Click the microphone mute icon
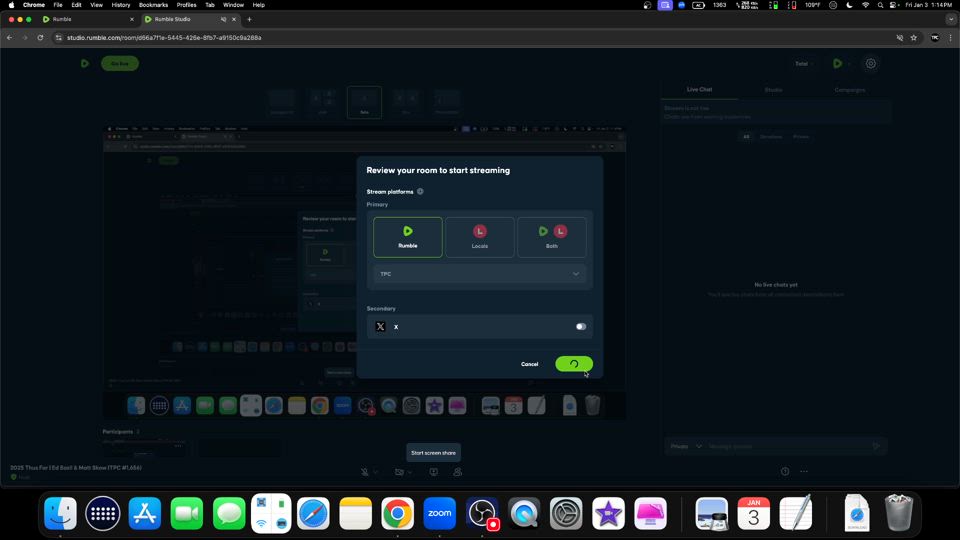960x540 pixels. point(365,472)
